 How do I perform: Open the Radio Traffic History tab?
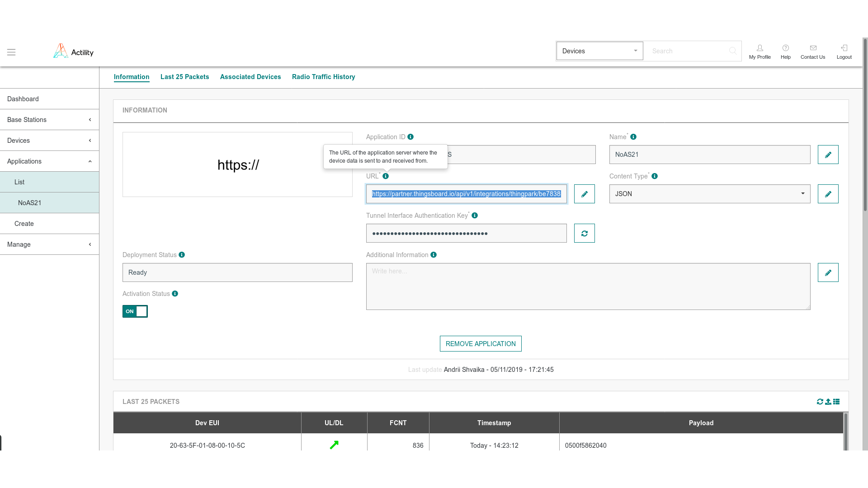(324, 77)
